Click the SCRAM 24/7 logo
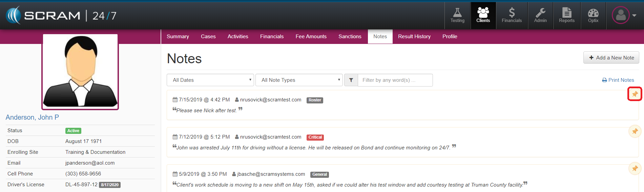This screenshot has height=192, width=644. 61,16
